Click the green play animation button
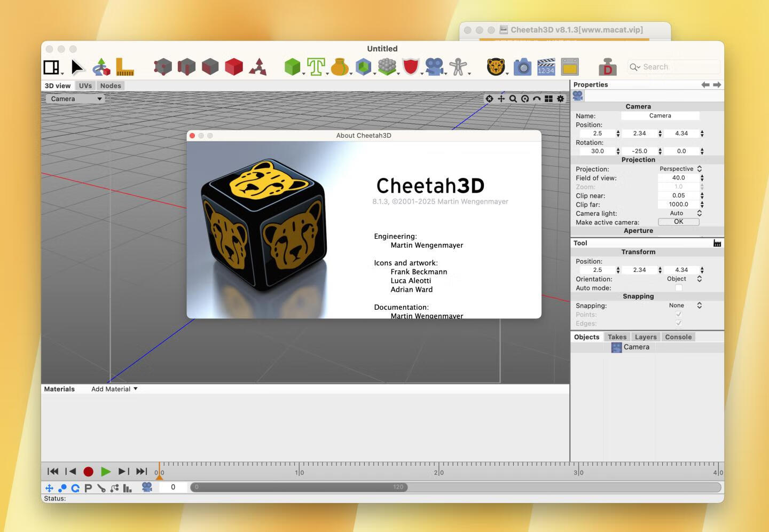The image size is (769, 532). click(106, 471)
